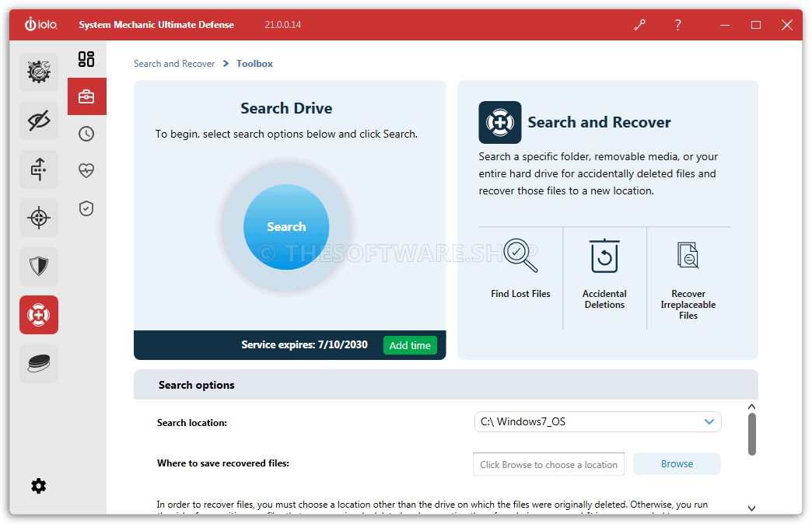This screenshot has height=524, width=812.
Task: Minimize the System Mechanic window
Action: click(x=725, y=25)
